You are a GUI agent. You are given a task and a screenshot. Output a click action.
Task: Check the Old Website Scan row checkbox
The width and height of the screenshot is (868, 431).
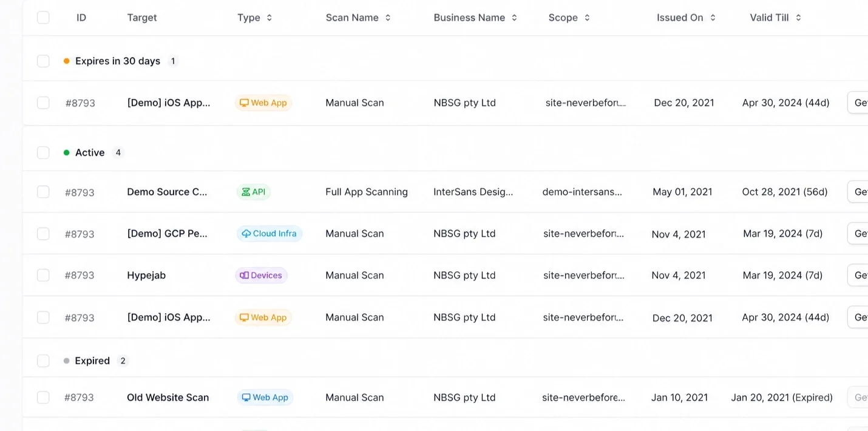[x=43, y=398]
